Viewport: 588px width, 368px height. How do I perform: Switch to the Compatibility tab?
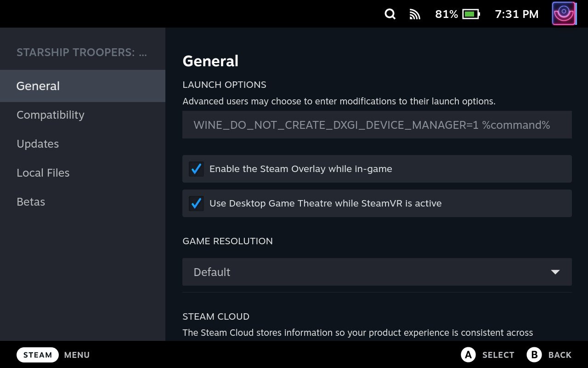click(51, 115)
